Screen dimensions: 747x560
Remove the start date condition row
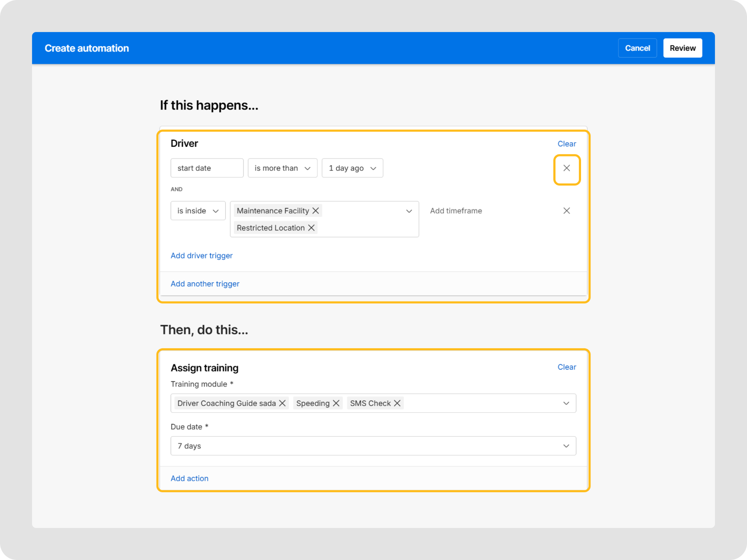click(x=566, y=168)
